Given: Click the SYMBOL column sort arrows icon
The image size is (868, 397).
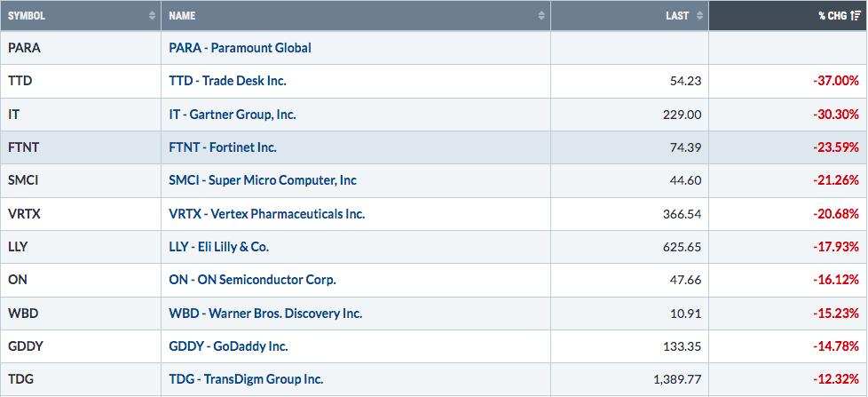Looking at the screenshot, I should click(152, 16).
